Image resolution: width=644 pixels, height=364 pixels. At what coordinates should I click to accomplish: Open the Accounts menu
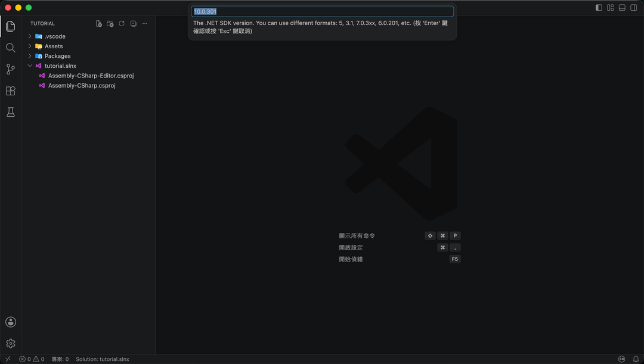(11, 322)
